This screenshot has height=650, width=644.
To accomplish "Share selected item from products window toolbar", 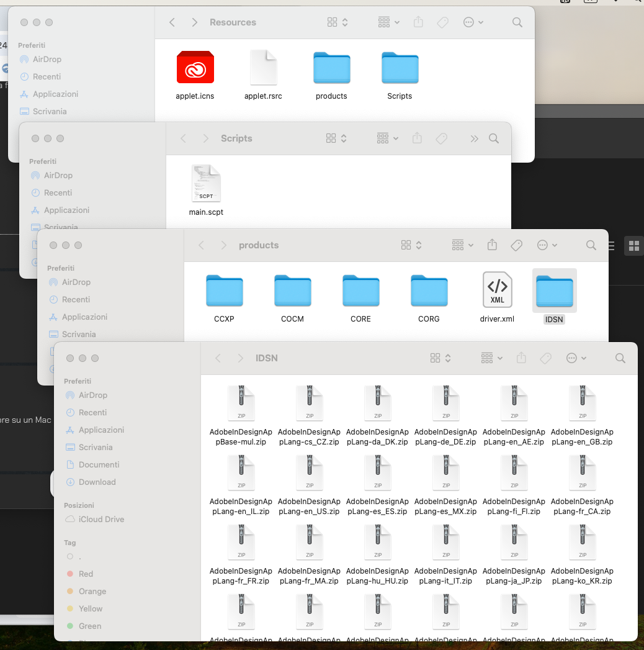I will [492, 245].
